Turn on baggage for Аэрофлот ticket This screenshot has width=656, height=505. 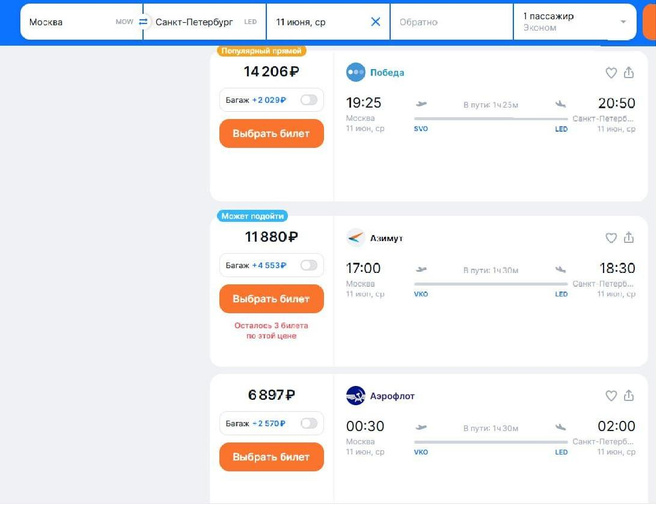[x=308, y=423]
